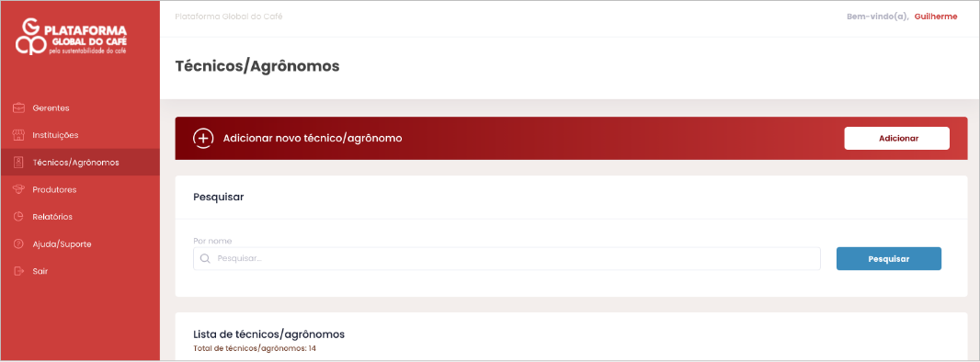Click the Sair logout icon
The width and height of the screenshot is (980, 362).
[18, 272]
